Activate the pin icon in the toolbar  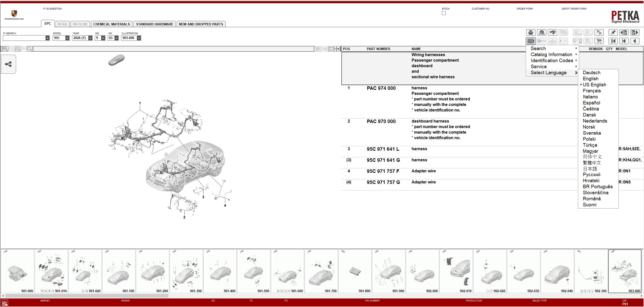tap(613, 32)
